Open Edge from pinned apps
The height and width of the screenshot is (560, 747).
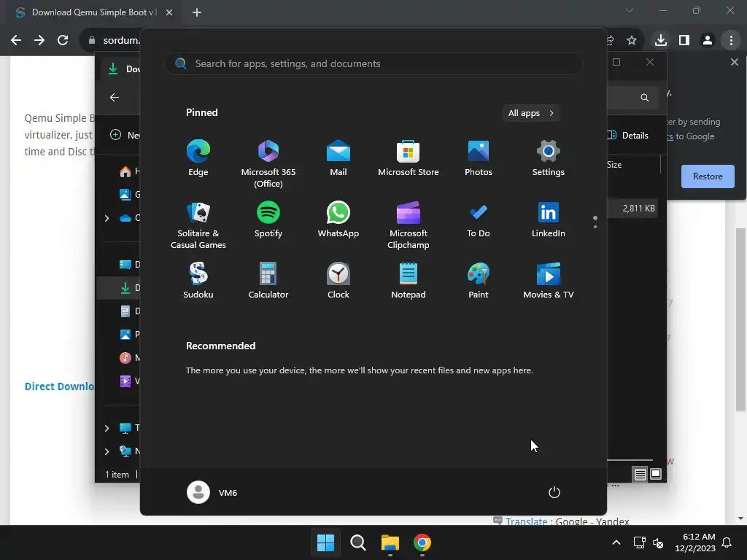pyautogui.click(x=198, y=158)
